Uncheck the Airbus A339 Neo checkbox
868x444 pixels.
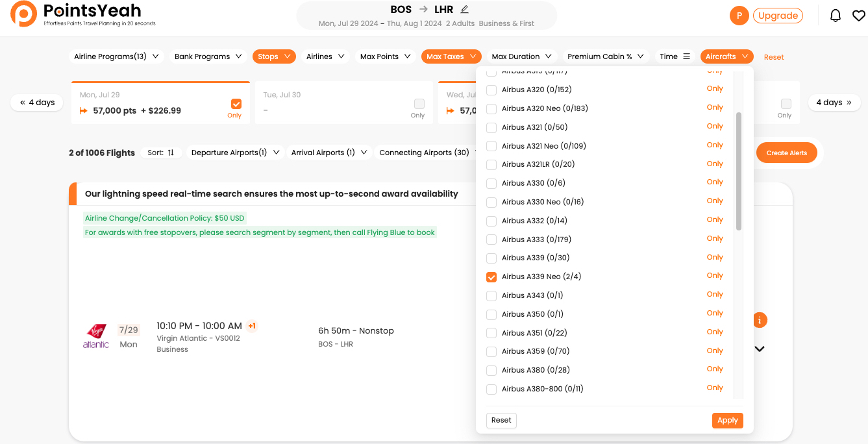(491, 277)
